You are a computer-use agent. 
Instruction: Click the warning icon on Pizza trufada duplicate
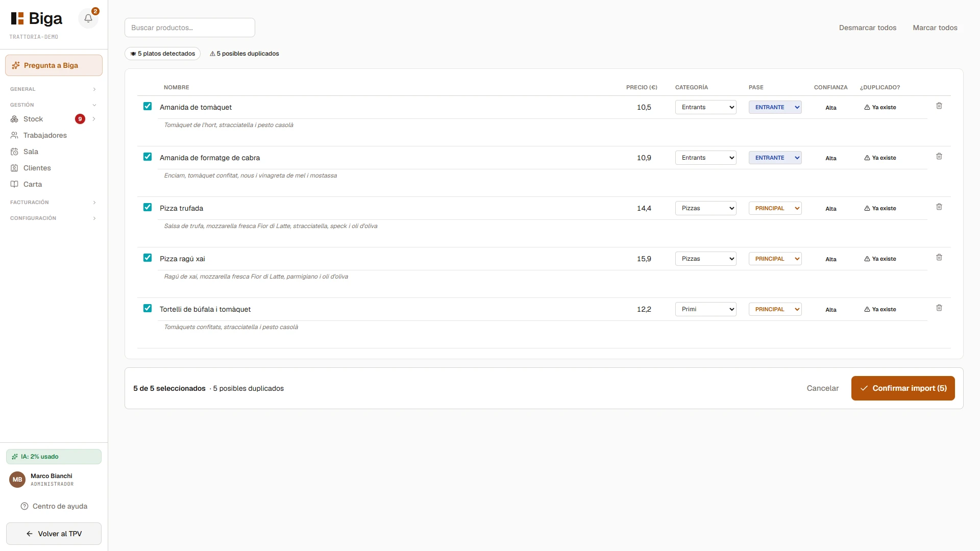867,209
